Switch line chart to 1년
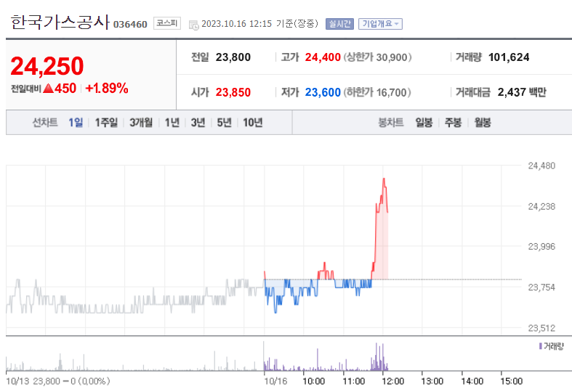Screen dimensions: 572x392 172,123
